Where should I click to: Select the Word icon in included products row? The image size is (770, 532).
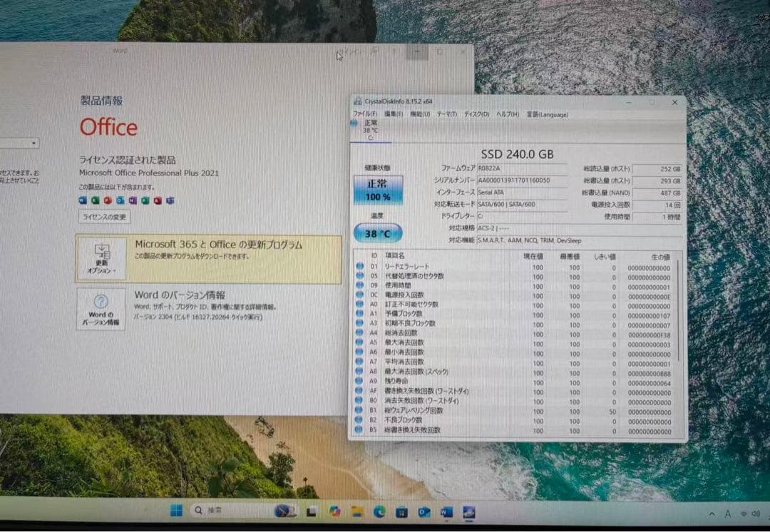(x=81, y=200)
